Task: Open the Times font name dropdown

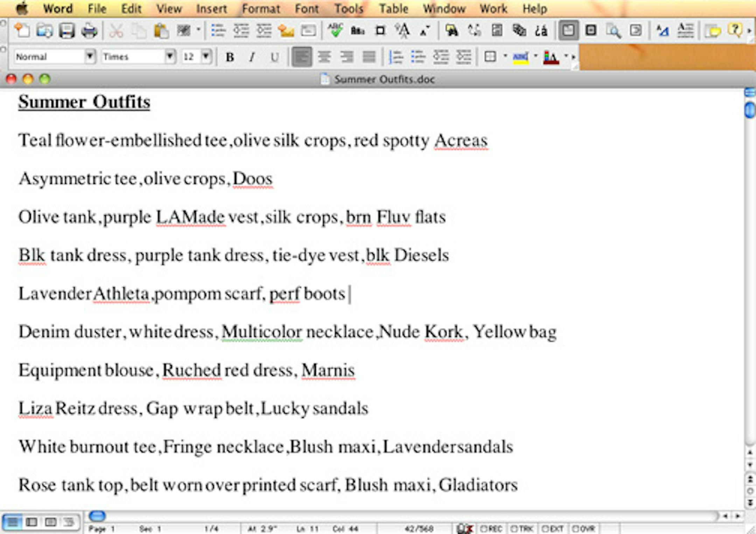Action: pyautogui.click(x=170, y=56)
